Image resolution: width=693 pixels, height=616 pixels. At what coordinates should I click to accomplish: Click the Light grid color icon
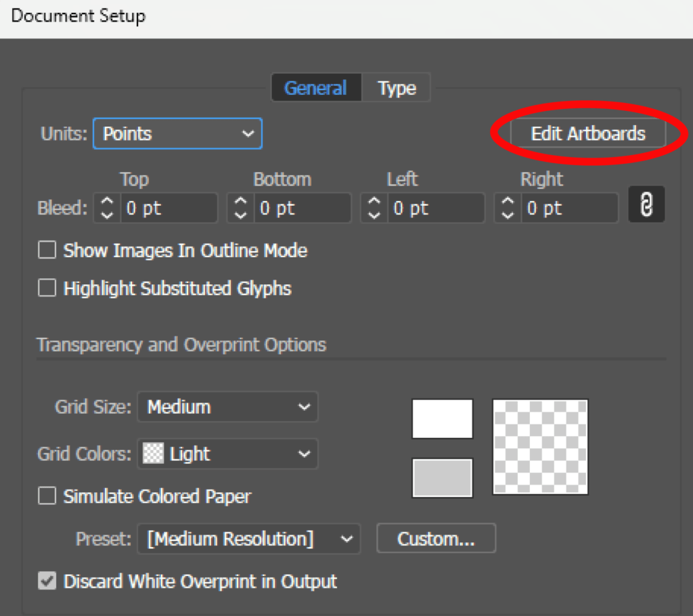pos(153,454)
